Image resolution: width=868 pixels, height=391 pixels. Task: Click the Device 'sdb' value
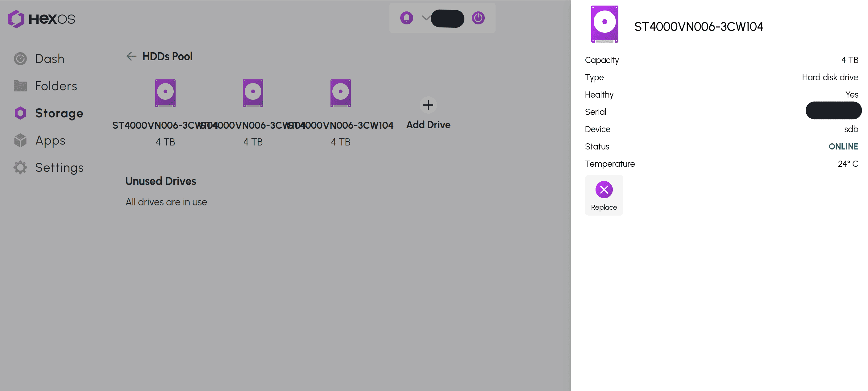coord(851,129)
